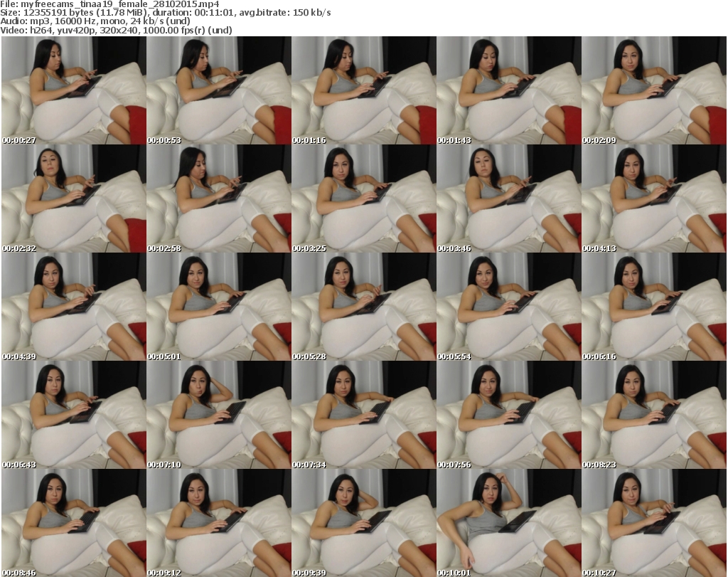Click the thumbnail stamped 00:02:09

[x=654, y=90]
